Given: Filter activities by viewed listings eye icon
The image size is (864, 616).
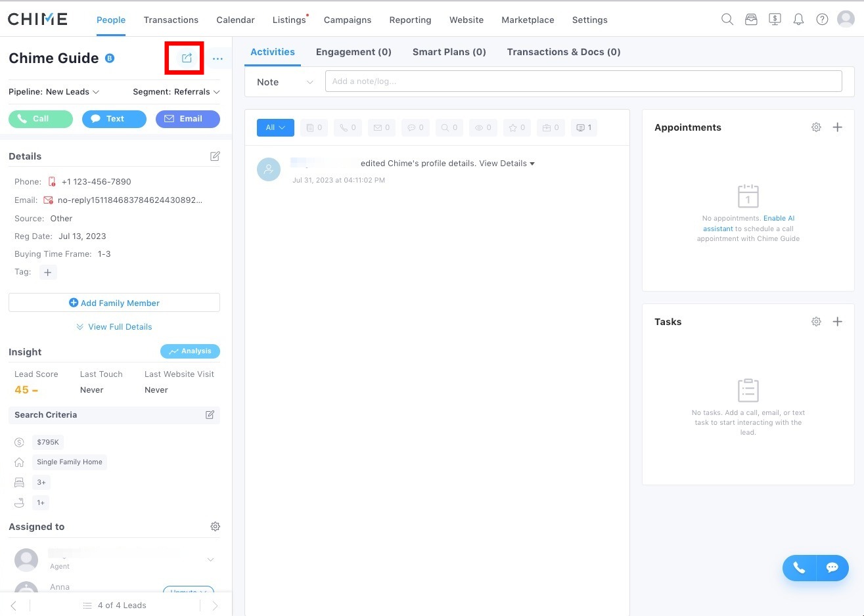Looking at the screenshot, I should coord(483,127).
